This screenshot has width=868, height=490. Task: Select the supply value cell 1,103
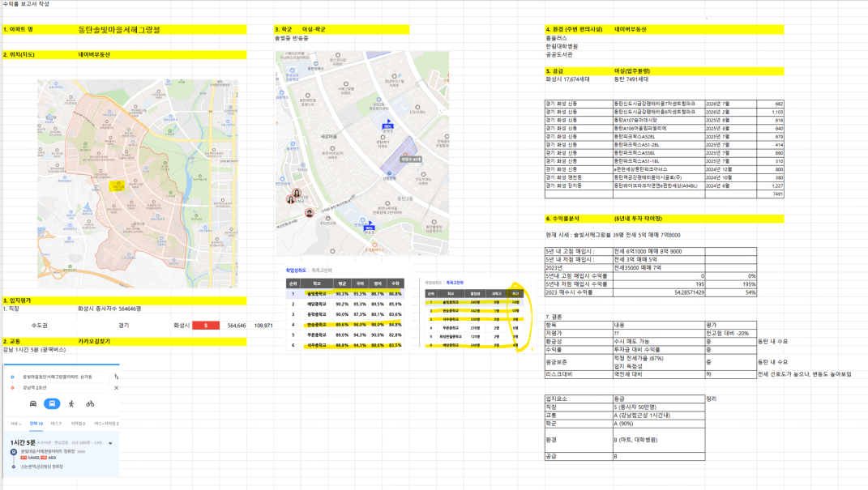click(x=772, y=112)
